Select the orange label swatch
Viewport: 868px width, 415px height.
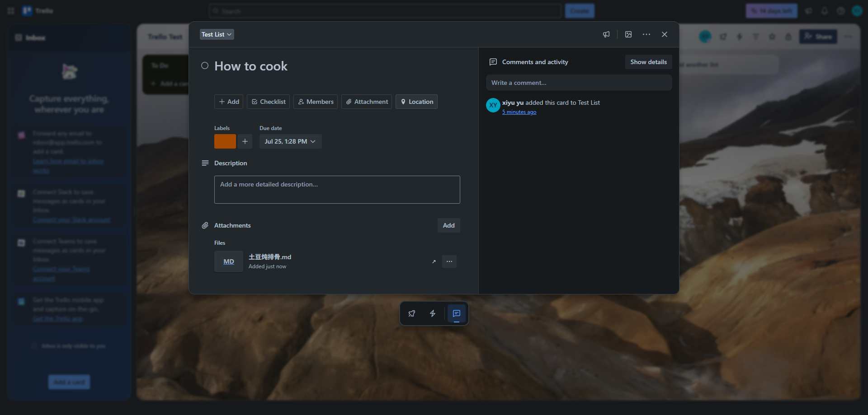click(225, 141)
